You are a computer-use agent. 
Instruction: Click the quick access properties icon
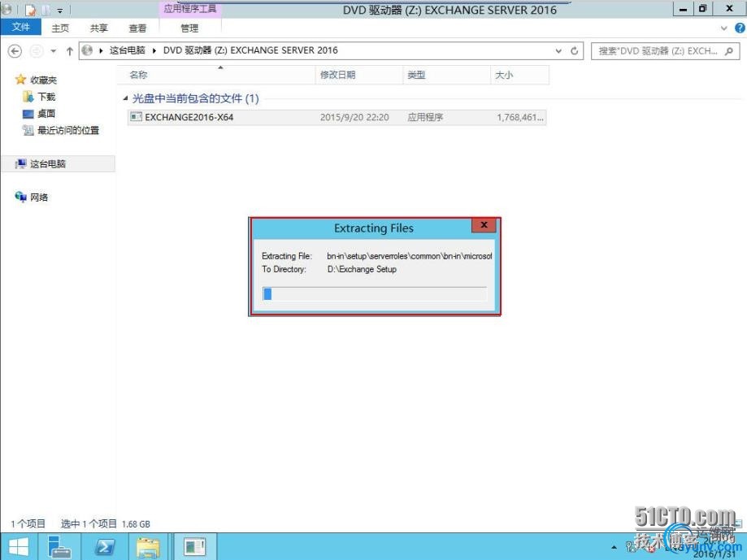tap(29, 10)
